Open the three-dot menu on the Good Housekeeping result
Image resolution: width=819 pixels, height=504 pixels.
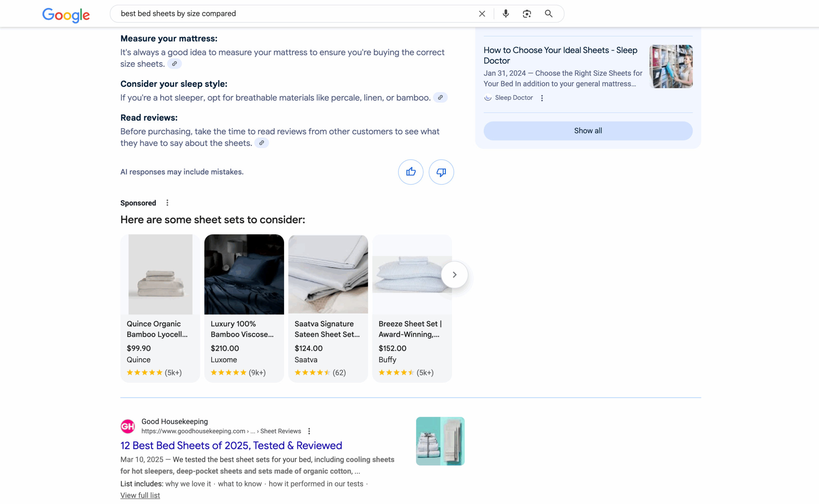309,431
